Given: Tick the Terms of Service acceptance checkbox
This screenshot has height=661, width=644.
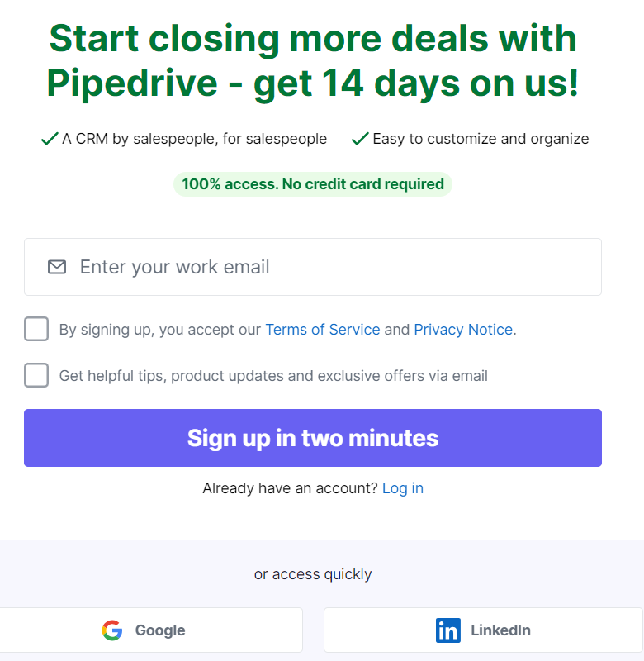Looking at the screenshot, I should (36, 329).
